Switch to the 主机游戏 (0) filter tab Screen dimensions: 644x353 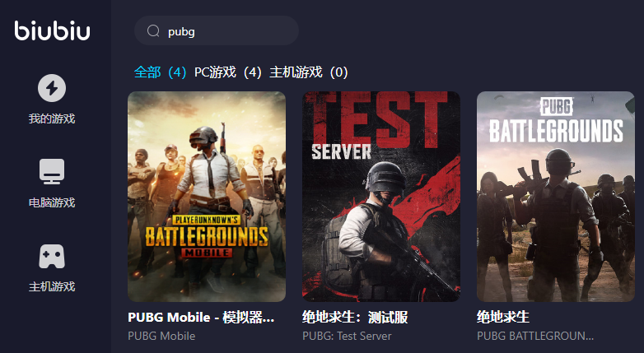[x=309, y=72]
